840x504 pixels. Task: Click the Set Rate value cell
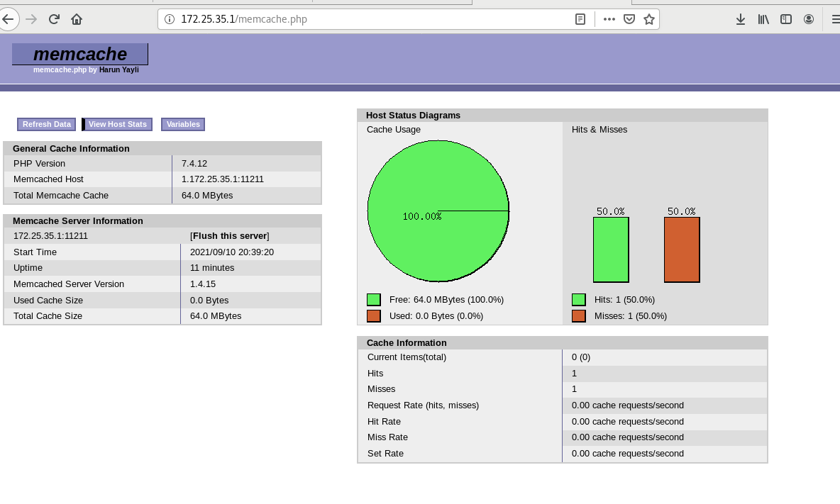point(665,454)
